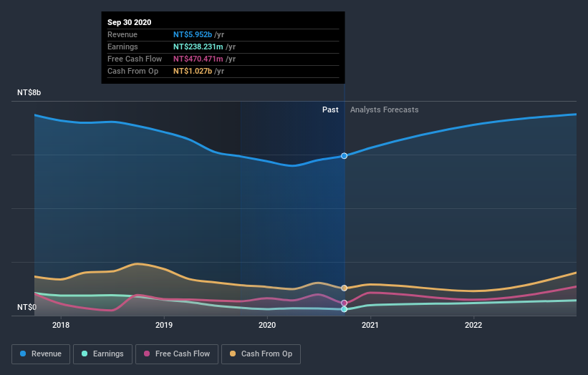Click the Cash From Op orange data point marker
588x375 pixels.
click(344, 288)
